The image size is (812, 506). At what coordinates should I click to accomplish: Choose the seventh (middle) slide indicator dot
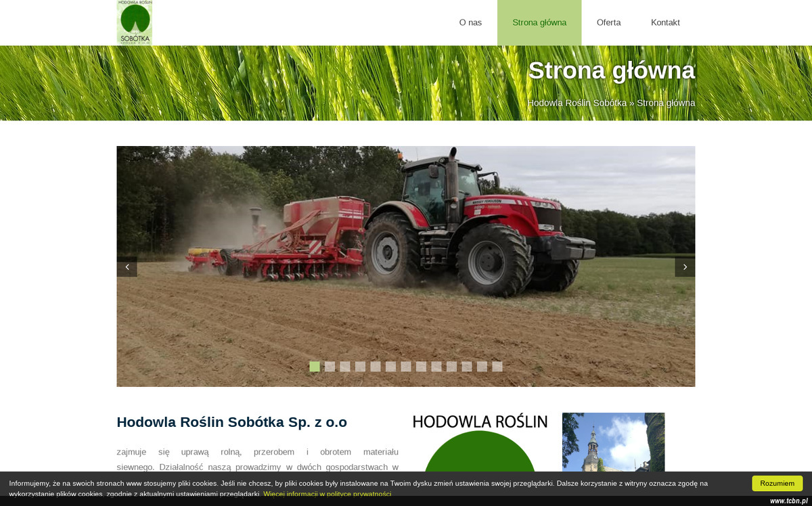(406, 367)
